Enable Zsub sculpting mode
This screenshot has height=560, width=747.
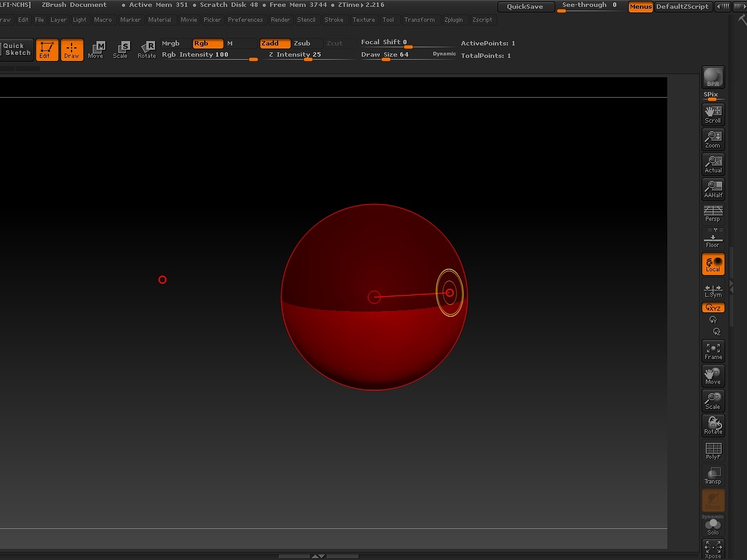302,44
